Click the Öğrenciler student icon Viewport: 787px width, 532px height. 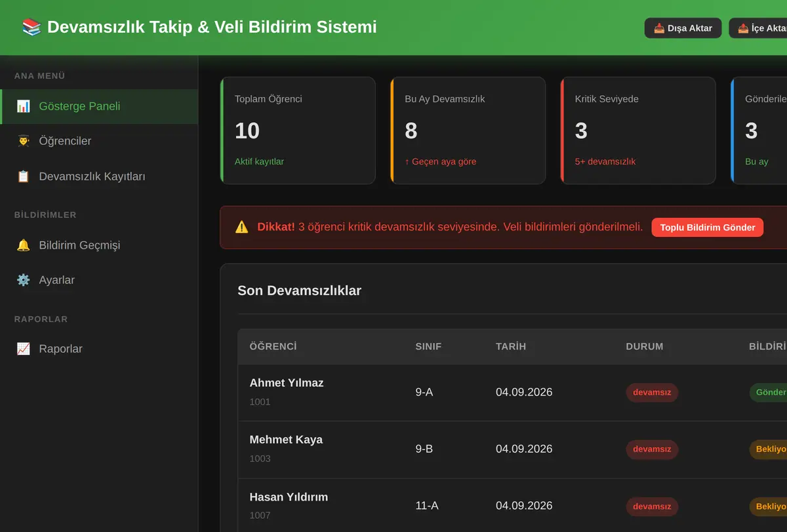[x=23, y=141]
